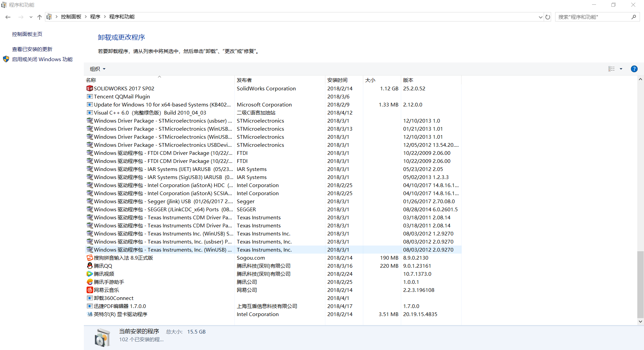The image size is (644, 350).
Task: Select the SEGGER (JLinkCDC_x64) Ports driver row
Action: 273,209
